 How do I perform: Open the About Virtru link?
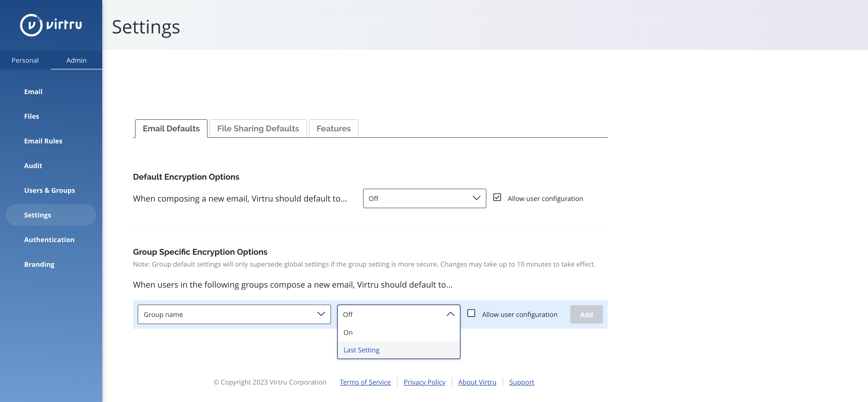point(477,382)
